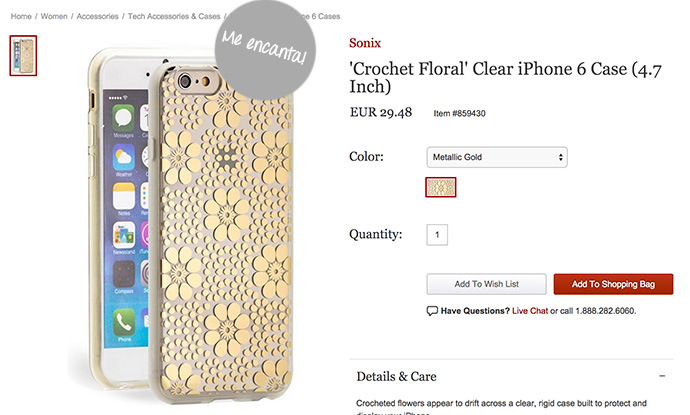Focus the Quantity input field
Screen dimensions: 690x415
point(437,235)
